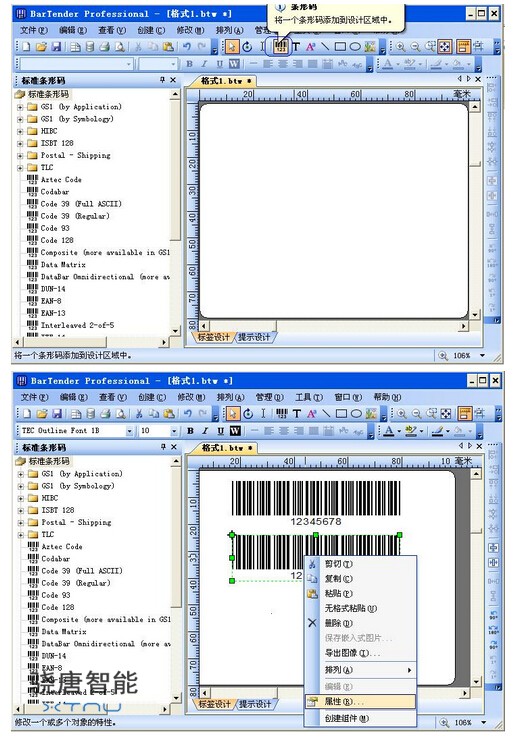Toggle Italic formatting in the lower window
Viewport: 525px width, 740px height.
pyautogui.click(x=205, y=430)
